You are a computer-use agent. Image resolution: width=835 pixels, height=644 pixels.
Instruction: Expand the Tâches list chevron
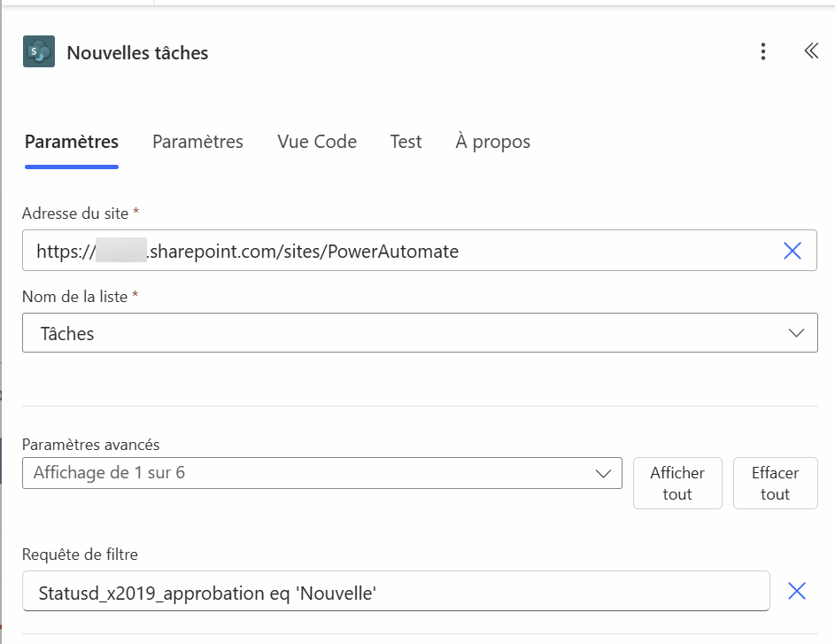coord(796,333)
